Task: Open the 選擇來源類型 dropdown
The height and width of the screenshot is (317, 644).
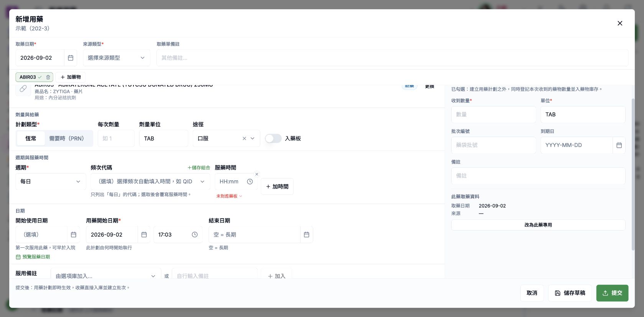Action: pos(117,58)
